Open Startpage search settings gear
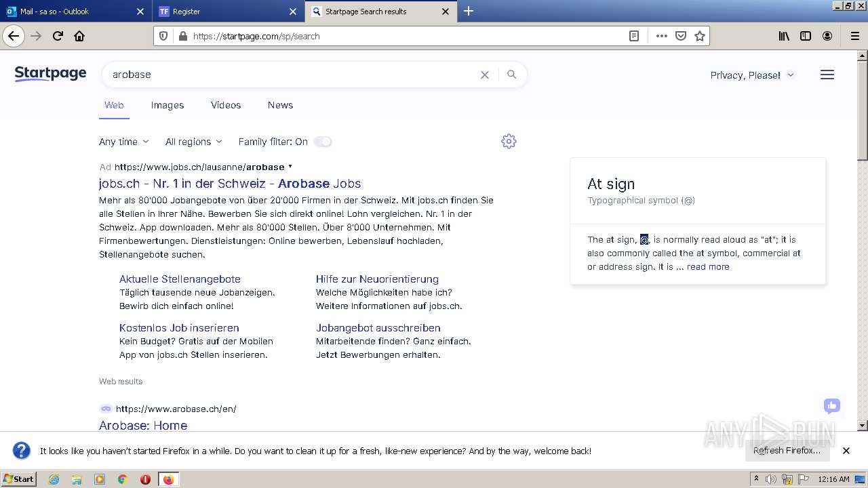This screenshot has height=488, width=868. [x=509, y=141]
